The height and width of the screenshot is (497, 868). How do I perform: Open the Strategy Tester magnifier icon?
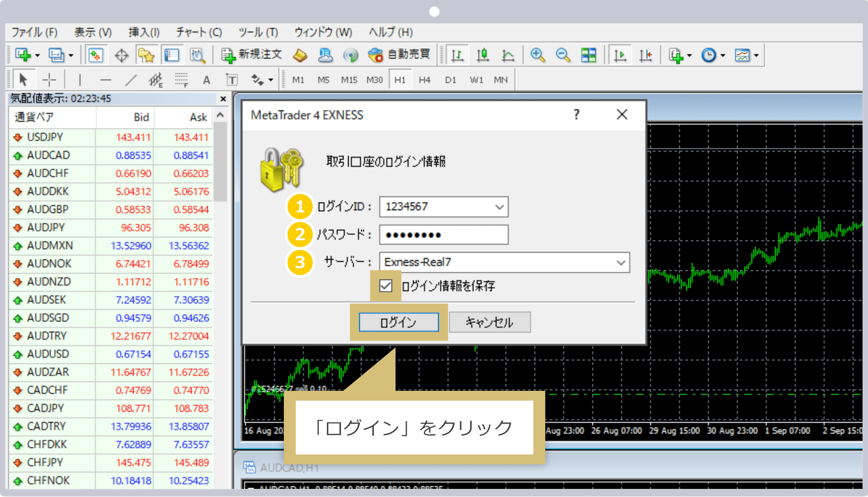[198, 55]
